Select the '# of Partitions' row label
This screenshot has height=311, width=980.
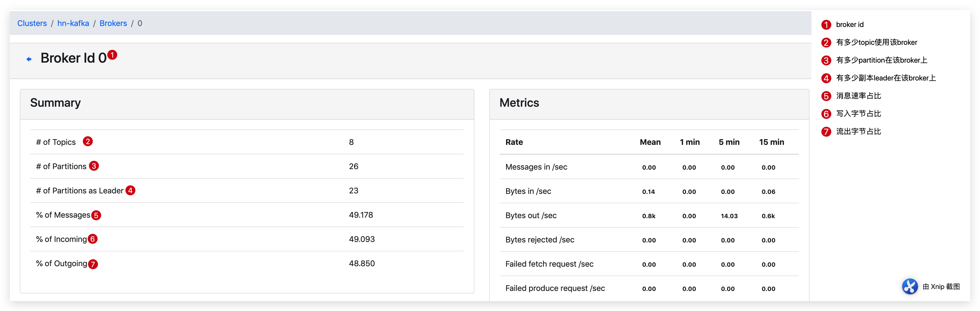pos(61,166)
